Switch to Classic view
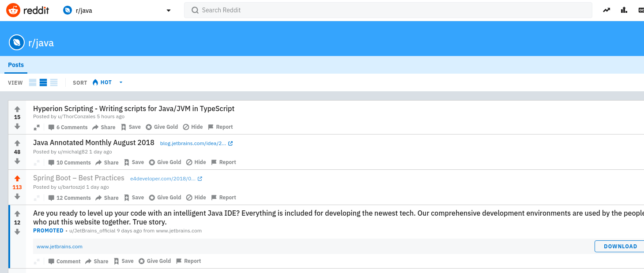 [x=43, y=82]
